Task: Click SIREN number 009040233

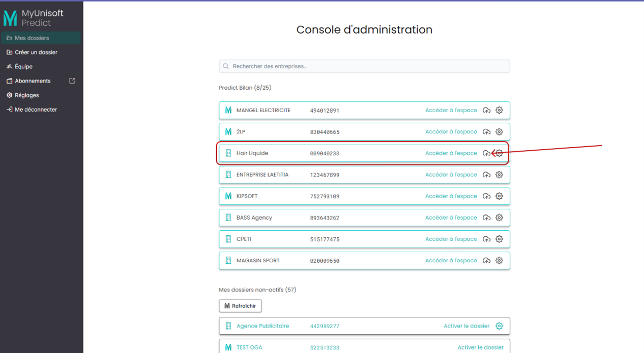Action: 325,153
